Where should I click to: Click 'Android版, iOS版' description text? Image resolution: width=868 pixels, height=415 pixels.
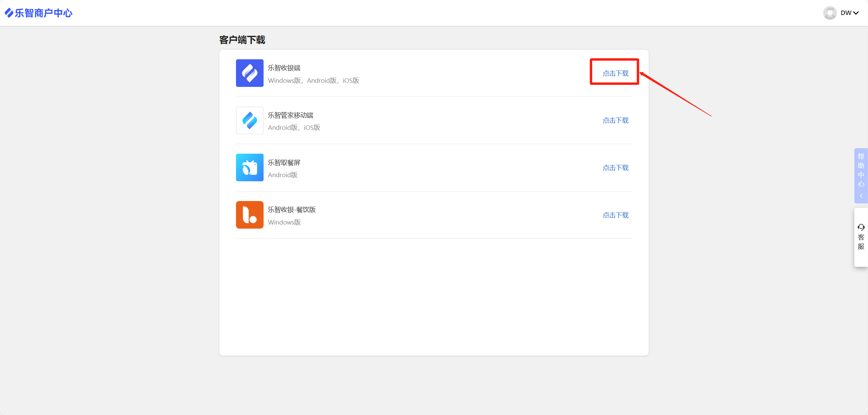pyautogui.click(x=294, y=127)
